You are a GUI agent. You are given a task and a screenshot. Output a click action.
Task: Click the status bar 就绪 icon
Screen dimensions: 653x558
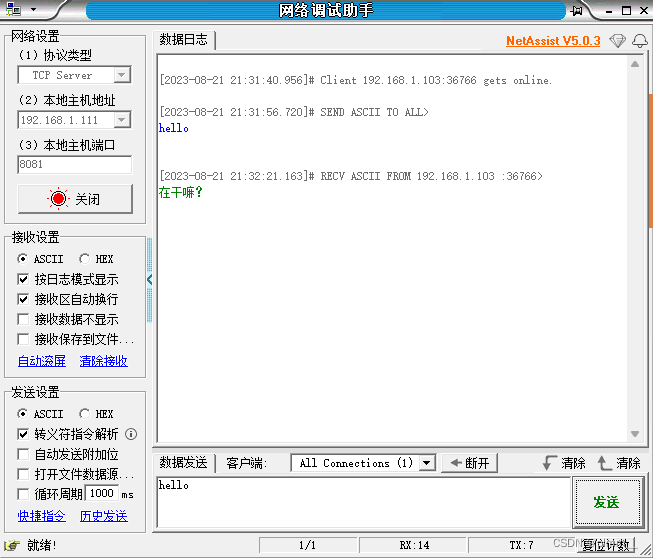(x=12, y=545)
